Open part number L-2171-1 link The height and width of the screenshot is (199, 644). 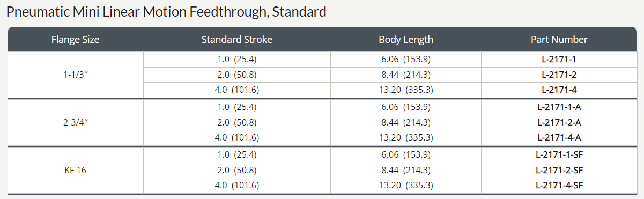(559, 59)
